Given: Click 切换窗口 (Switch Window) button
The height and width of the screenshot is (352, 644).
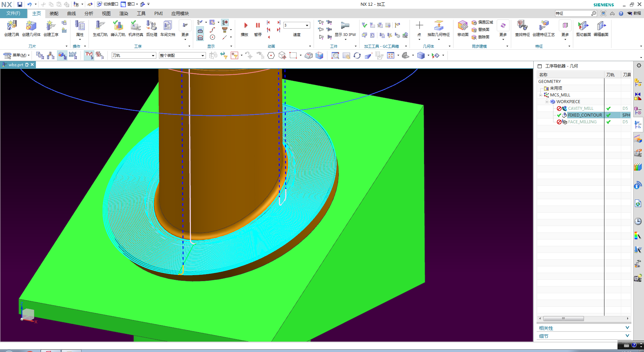Looking at the screenshot, I should (x=108, y=4).
